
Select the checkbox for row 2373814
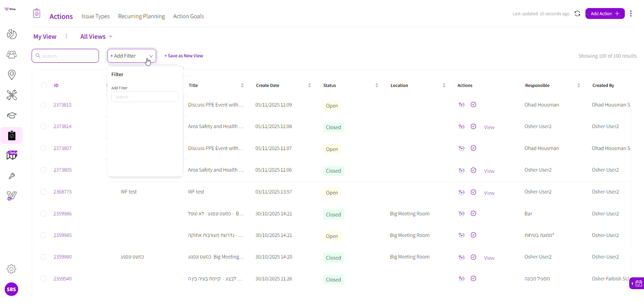pyautogui.click(x=43, y=126)
